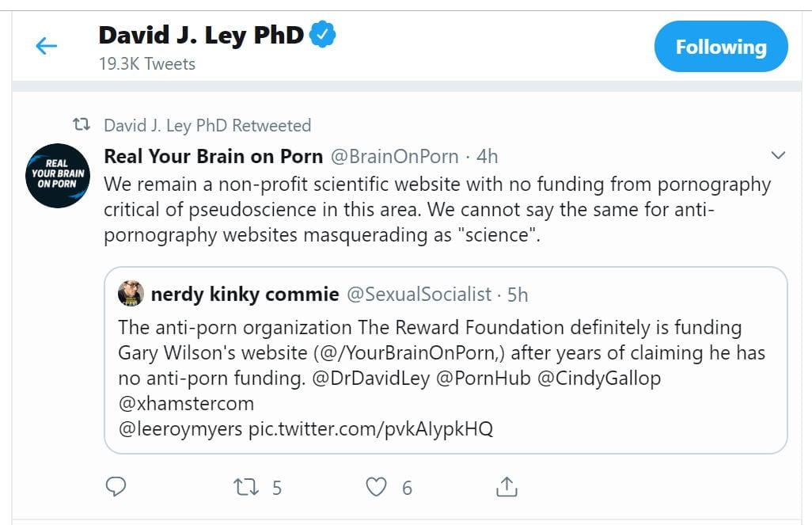Click nerdy kinky commie's small avatar
This screenshot has height=525, width=812.
[130, 295]
